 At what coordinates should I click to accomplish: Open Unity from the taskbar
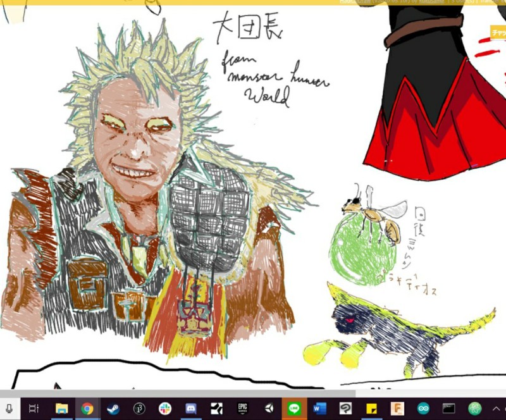pyautogui.click(x=268, y=409)
